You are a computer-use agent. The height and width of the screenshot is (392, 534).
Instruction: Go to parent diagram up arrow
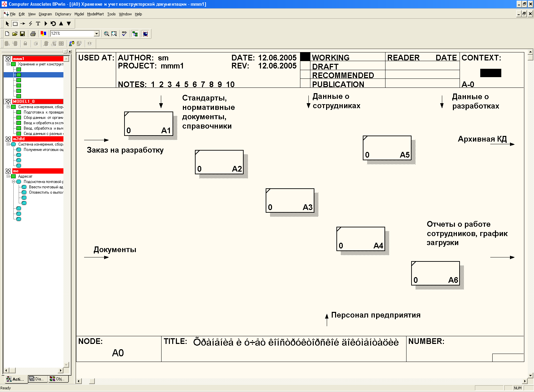tap(61, 24)
